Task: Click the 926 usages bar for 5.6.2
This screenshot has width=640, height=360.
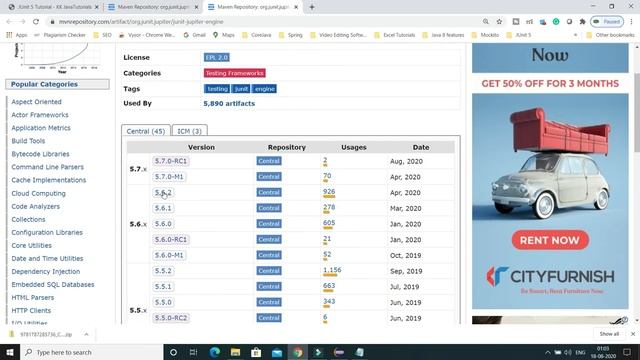Action: pyautogui.click(x=329, y=197)
